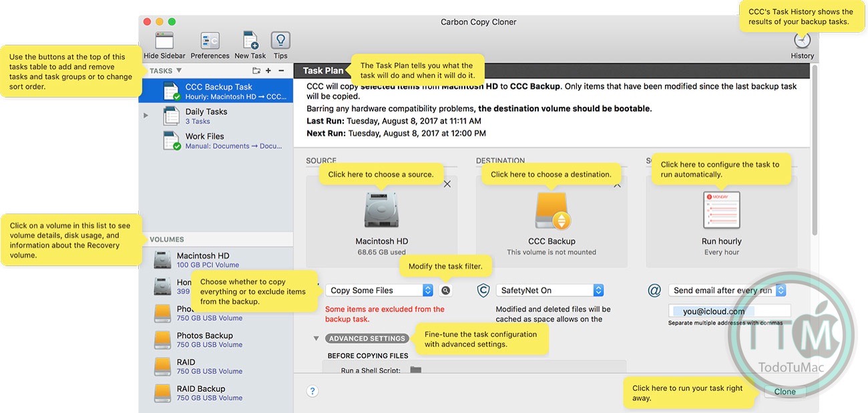Image resolution: width=868 pixels, height=413 pixels.
Task: Click the Hide Sidebar toolbar icon
Action: coord(164,40)
